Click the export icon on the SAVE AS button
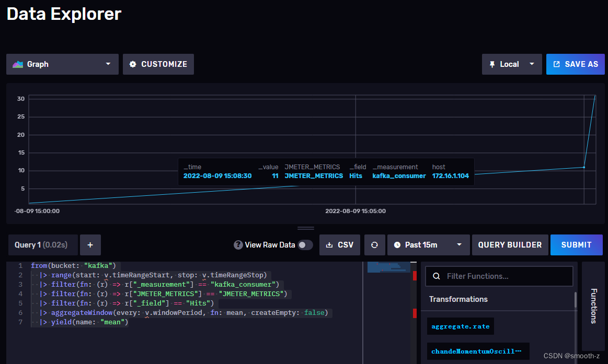The image size is (608, 364). point(557,64)
